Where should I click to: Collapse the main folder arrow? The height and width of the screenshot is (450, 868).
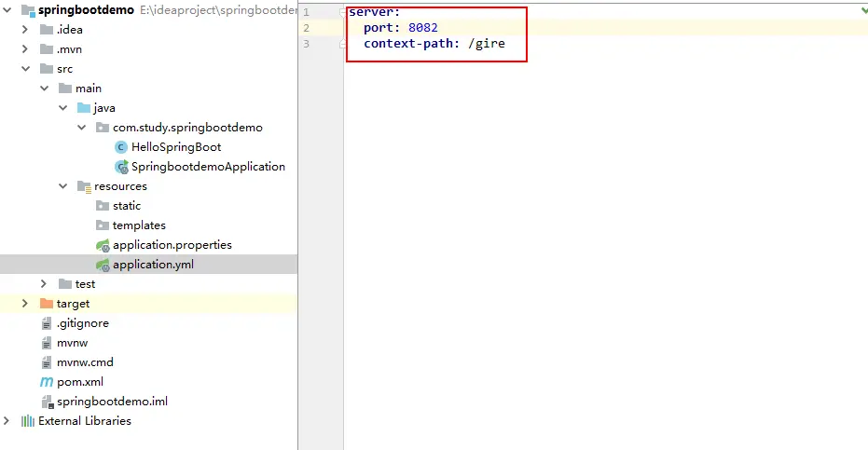point(45,88)
